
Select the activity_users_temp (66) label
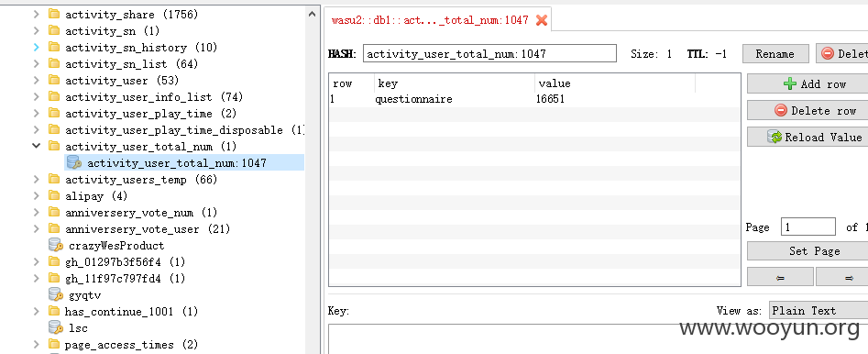pyautogui.click(x=141, y=180)
